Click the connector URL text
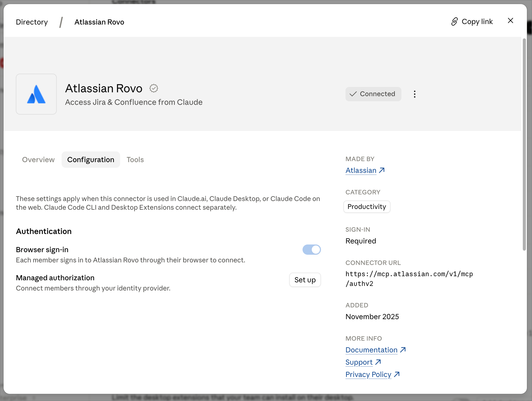This screenshot has height=401, width=532. click(x=409, y=279)
